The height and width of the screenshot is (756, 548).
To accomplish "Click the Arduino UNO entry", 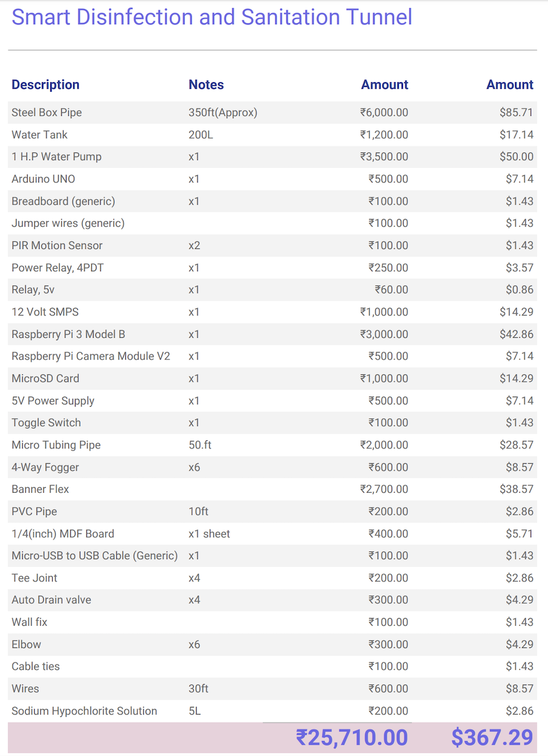I will coord(43,179).
